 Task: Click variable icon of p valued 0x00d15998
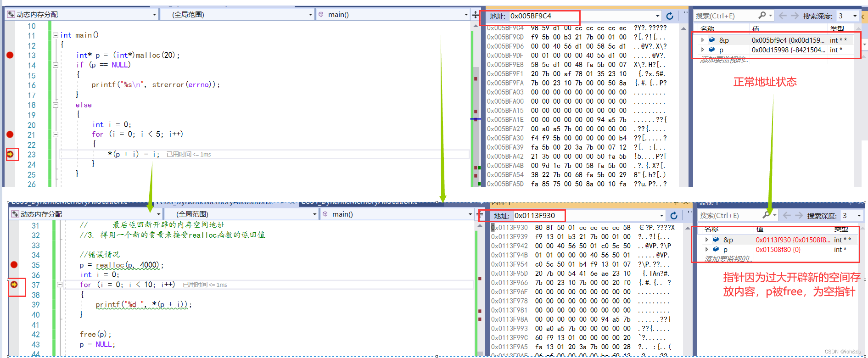[711, 50]
